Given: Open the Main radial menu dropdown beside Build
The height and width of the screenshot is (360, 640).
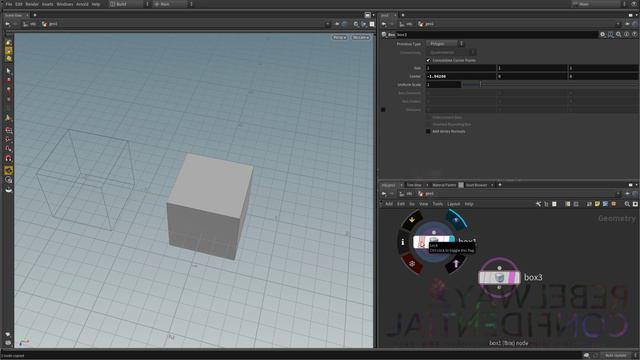Looking at the screenshot, I should pyautogui.click(x=173, y=4).
